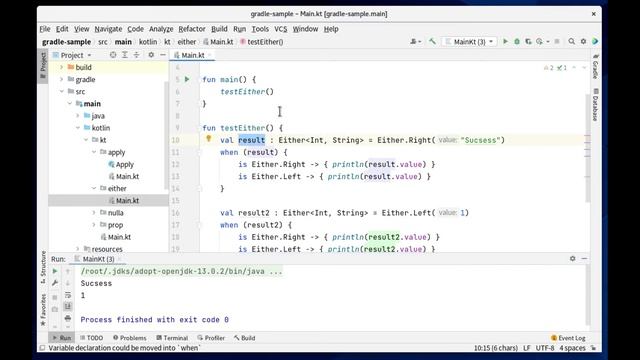640x360 pixels.
Task: Toggle the Database side tool window
Action: (596, 105)
